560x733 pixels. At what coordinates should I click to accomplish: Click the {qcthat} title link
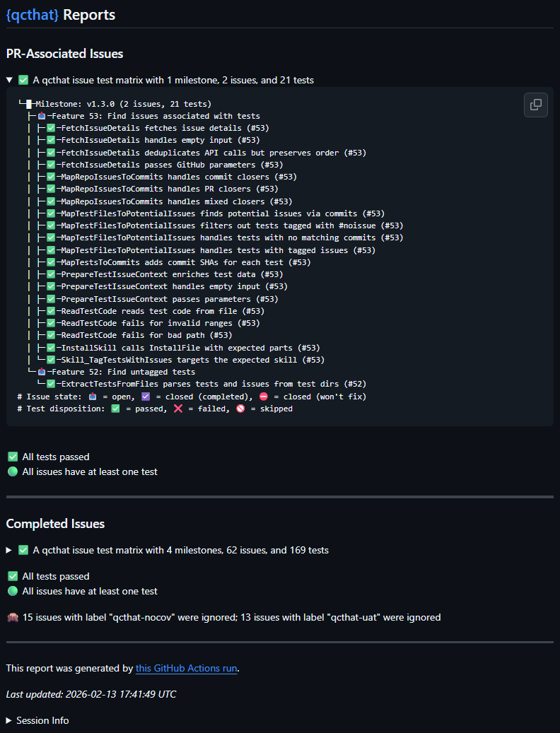(x=33, y=15)
